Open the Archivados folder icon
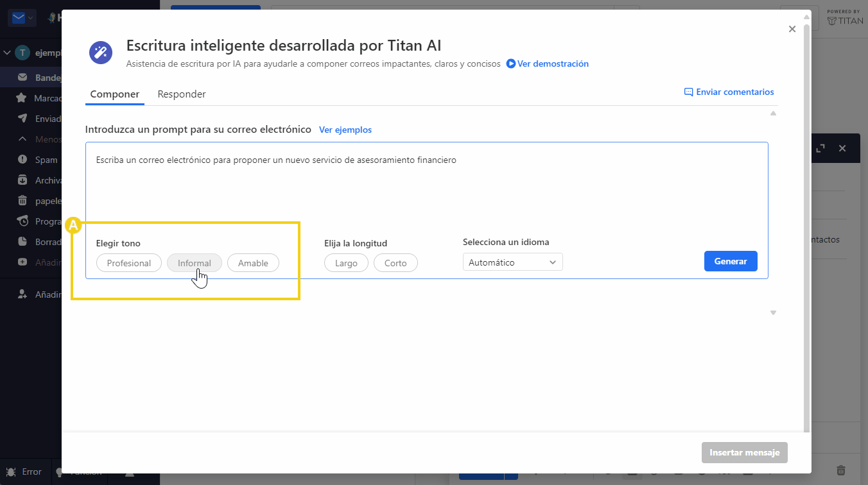The image size is (868, 485). tap(22, 180)
